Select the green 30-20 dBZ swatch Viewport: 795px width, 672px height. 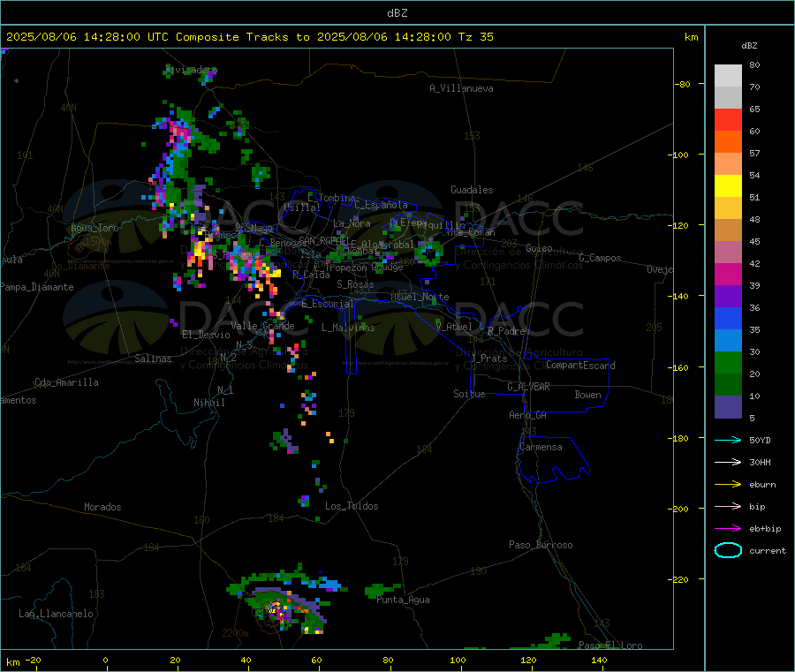[x=728, y=363]
